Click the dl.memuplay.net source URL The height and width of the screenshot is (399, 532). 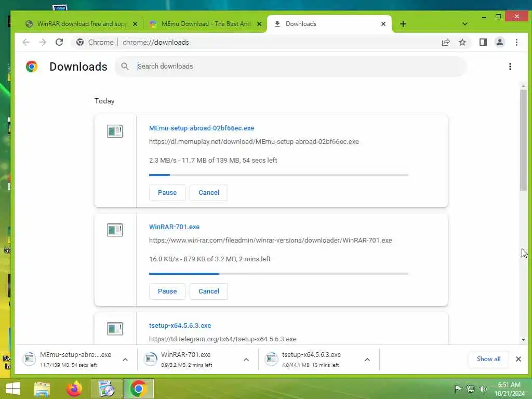254,141
